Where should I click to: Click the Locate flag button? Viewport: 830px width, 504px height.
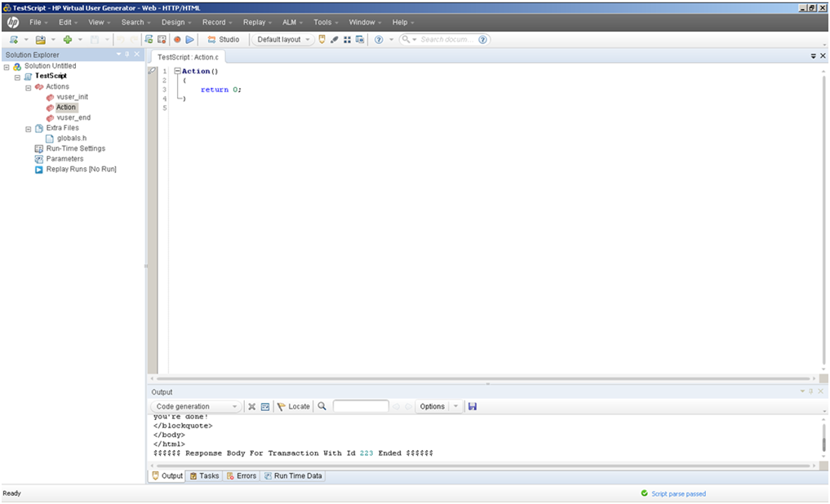294,407
